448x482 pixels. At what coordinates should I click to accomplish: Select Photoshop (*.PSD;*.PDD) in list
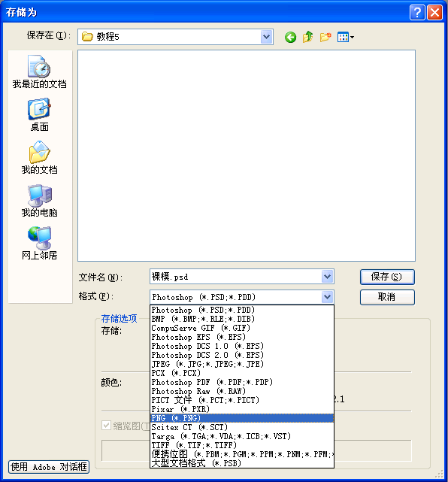tap(242, 310)
